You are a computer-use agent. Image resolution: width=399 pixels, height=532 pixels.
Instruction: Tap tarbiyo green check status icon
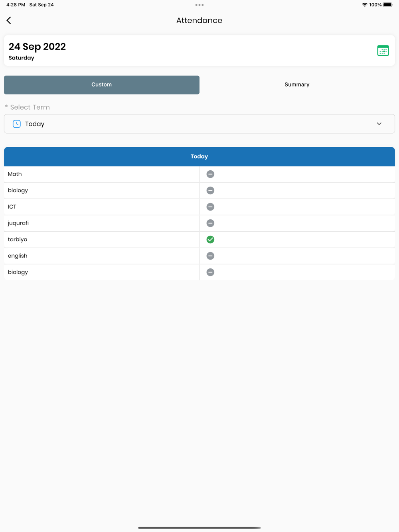pyautogui.click(x=210, y=240)
